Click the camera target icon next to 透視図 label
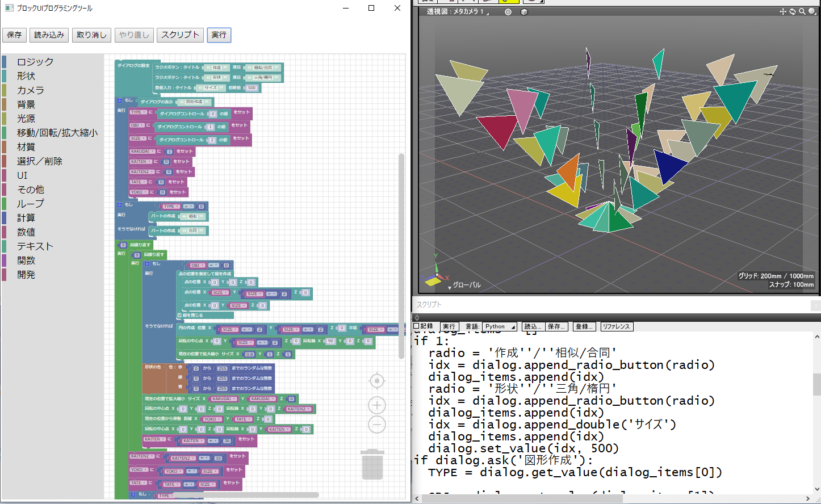 508,11
